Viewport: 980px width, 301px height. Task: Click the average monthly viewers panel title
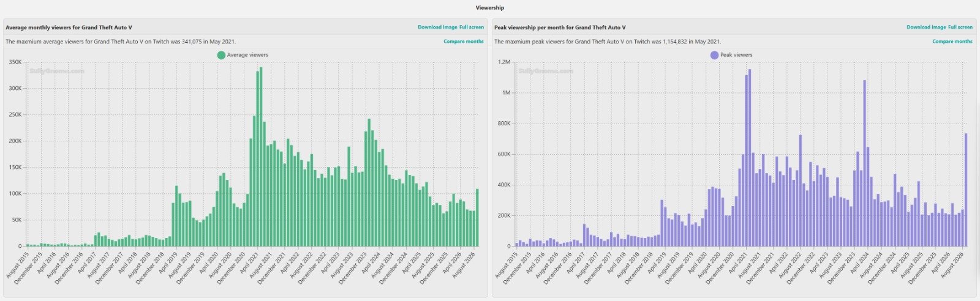pos(69,28)
